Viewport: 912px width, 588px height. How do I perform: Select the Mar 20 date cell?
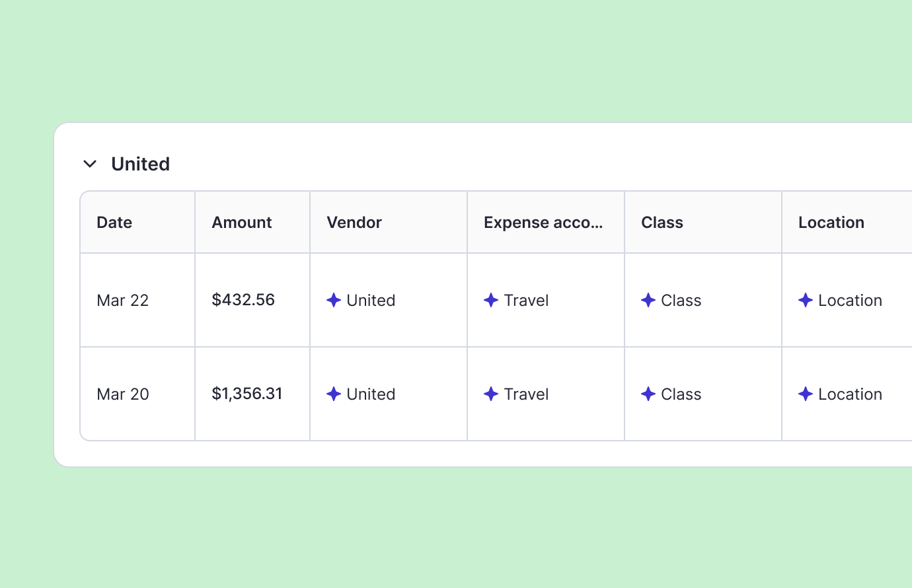(123, 394)
